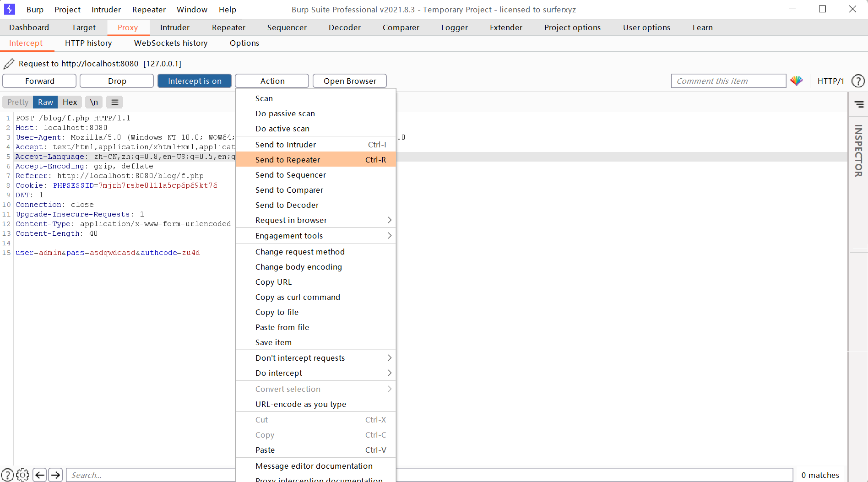Select Change body encoding

click(316, 267)
